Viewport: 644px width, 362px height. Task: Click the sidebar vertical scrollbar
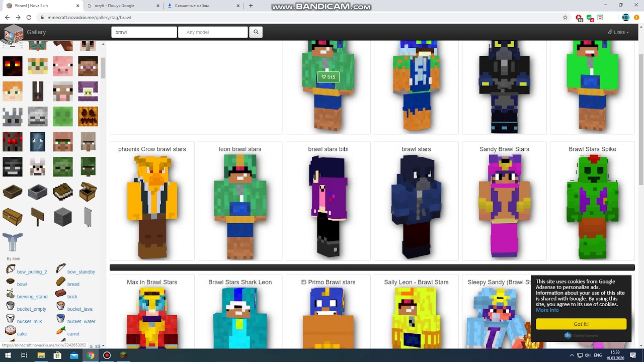pyautogui.click(x=103, y=68)
